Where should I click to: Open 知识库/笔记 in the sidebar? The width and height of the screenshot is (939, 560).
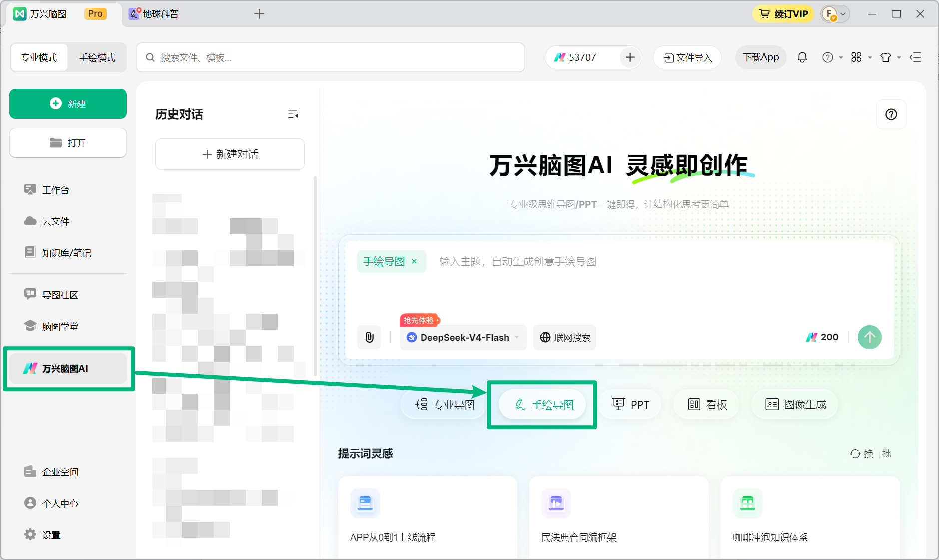58,253
